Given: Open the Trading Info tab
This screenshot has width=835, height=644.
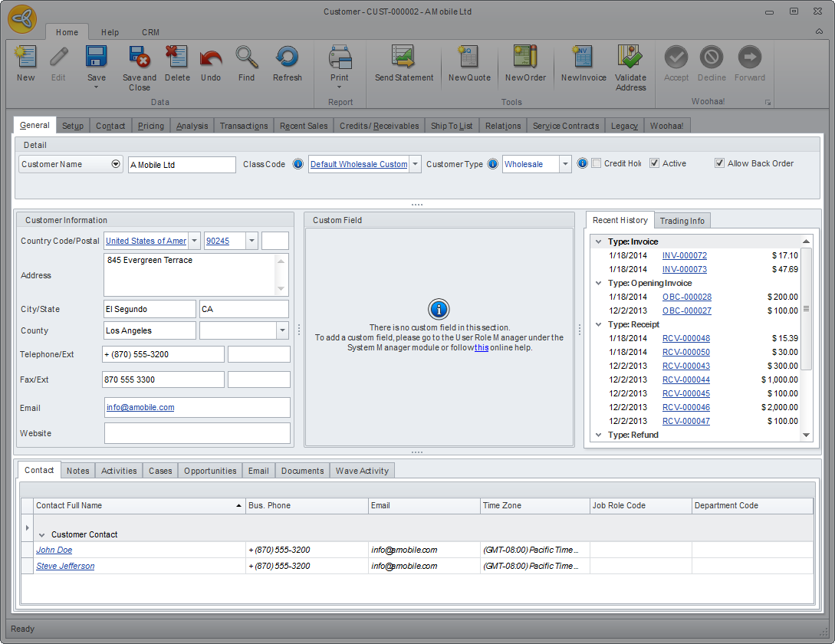Looking at the screenshot, I should tap(682, 221).
